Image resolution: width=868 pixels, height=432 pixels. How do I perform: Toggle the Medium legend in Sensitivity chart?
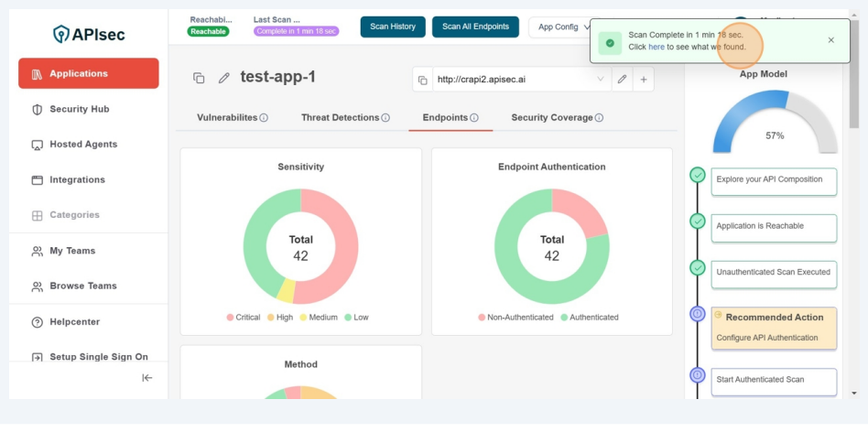319,318
